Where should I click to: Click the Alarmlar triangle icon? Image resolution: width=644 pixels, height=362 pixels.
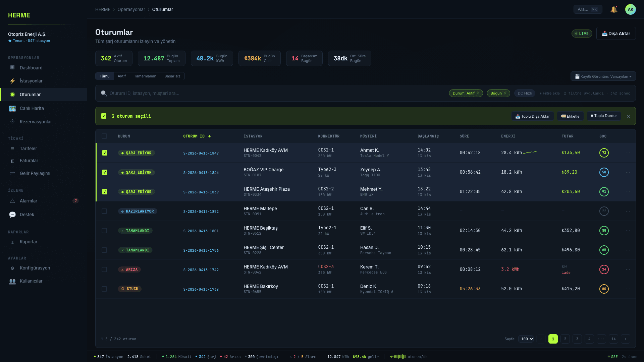click(x=12, y=201)
